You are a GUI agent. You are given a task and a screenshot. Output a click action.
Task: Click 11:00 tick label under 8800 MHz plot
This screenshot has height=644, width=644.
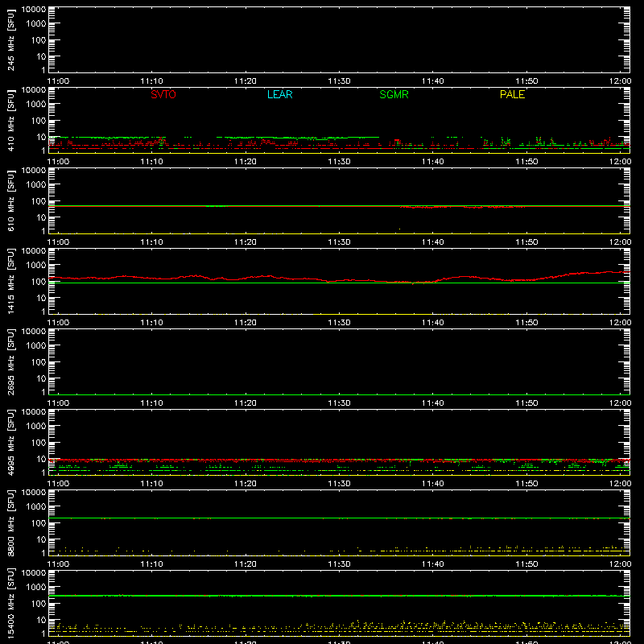tap(58, 564)
